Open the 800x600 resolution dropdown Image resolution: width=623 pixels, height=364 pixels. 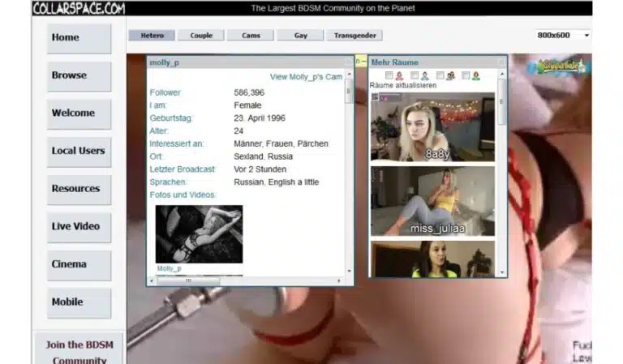coord(563,36)
